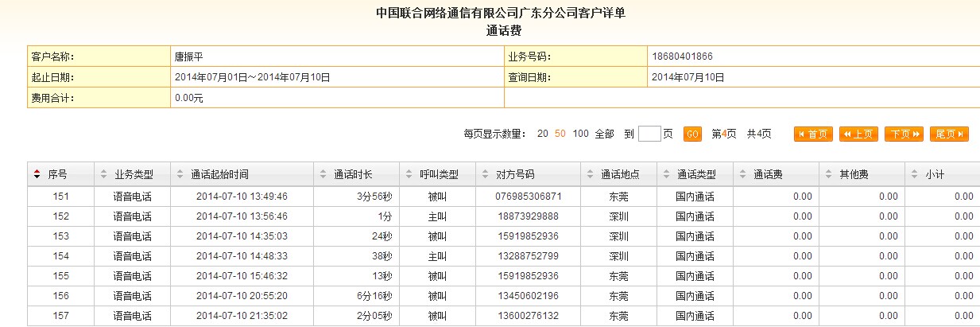Click phone number 18873929888
Screen dimensions: 980x327
528,216
